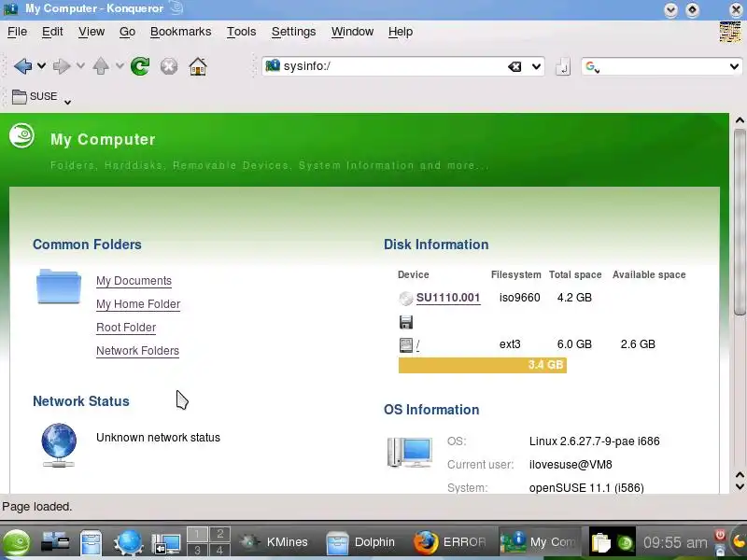
Task: Open the Google search engine selector icon
Action: click(592, 66)
